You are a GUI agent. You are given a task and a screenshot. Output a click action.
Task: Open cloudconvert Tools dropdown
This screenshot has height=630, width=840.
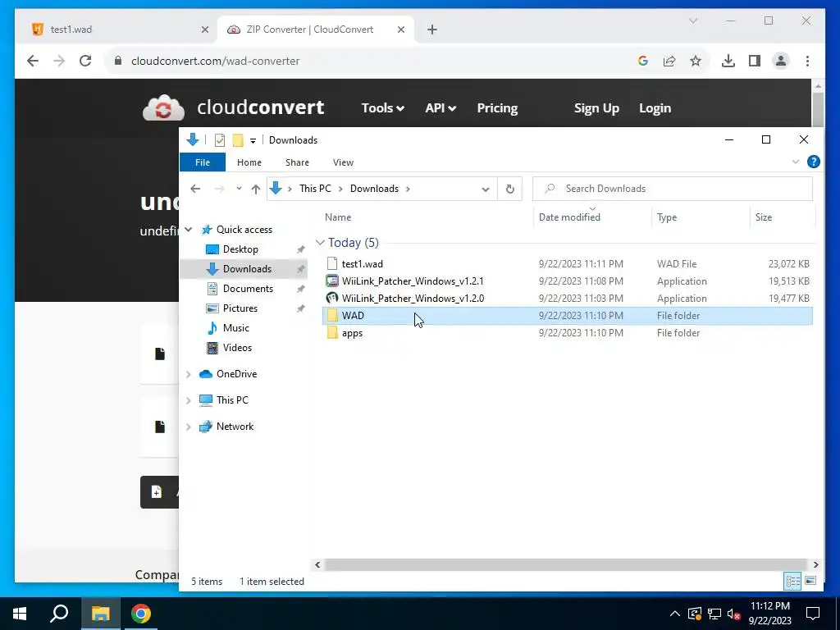coord(382,107)
